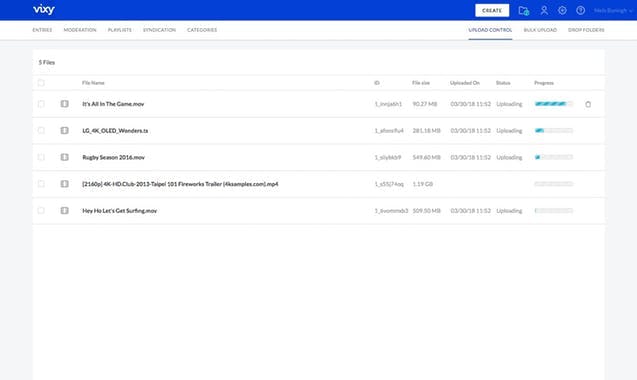Screen dimensions: 637x380
Task: Click media icon for LG_4K_OLED_Wonders.ts
Action: tap(65, 130)
